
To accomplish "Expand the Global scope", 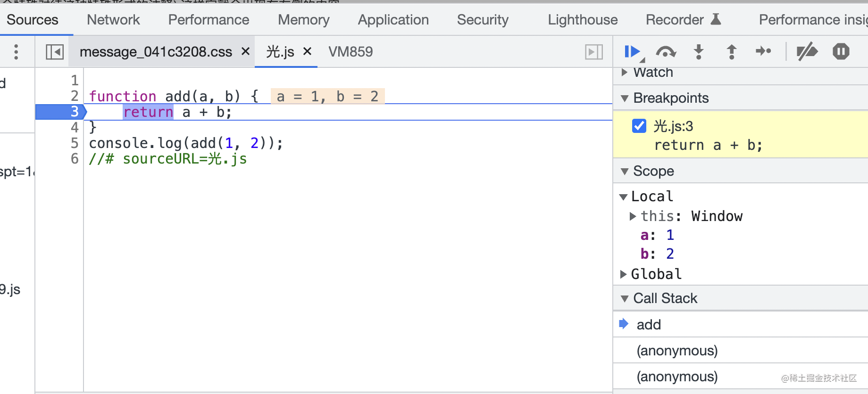I will point(623,274).
